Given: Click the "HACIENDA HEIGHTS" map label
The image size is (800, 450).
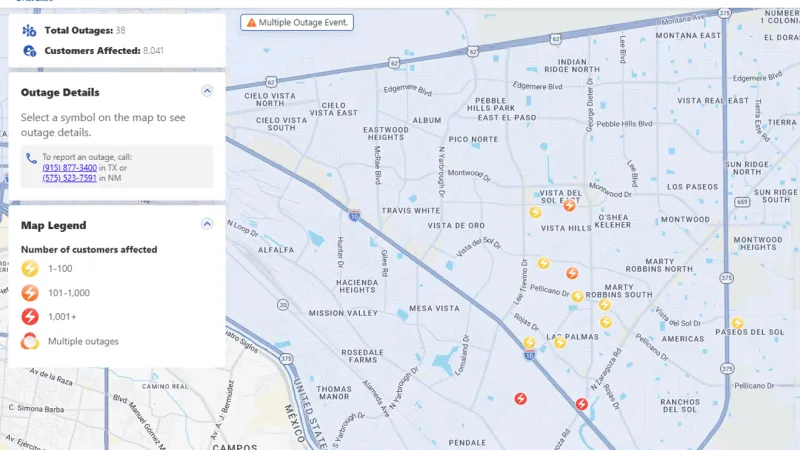Looking at the screenshot, I should pyautogui.click(x=357, y=286).
